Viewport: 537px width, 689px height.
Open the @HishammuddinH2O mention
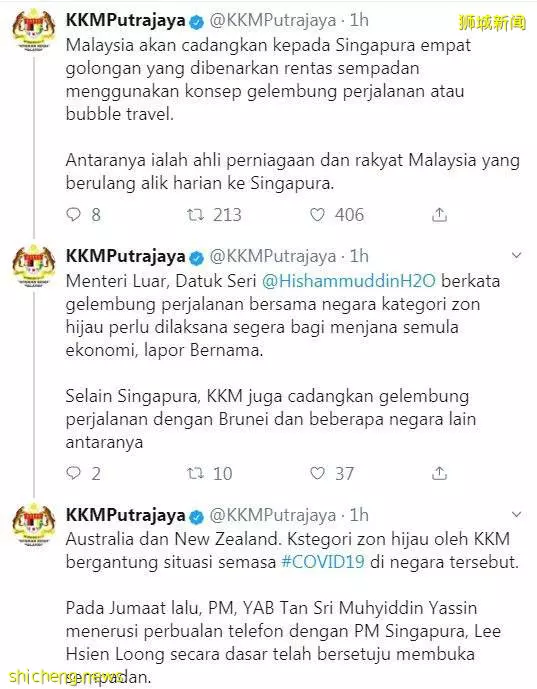(348, 281)
